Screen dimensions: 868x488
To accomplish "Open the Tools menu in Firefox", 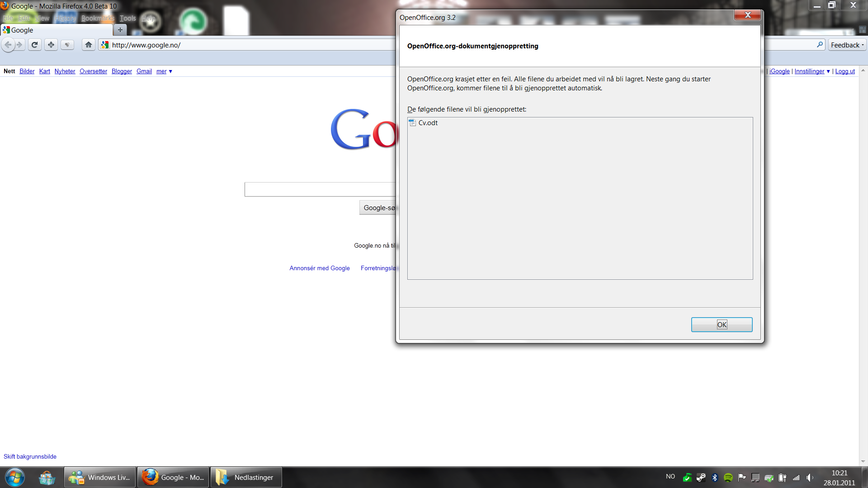I will [128, 18].
